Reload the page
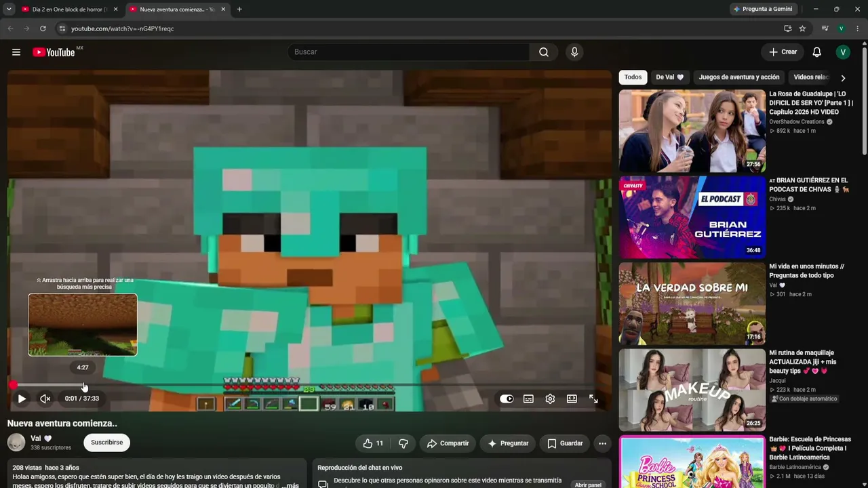The width and height of the screenshot is (868, 488). tap(43, 28)
